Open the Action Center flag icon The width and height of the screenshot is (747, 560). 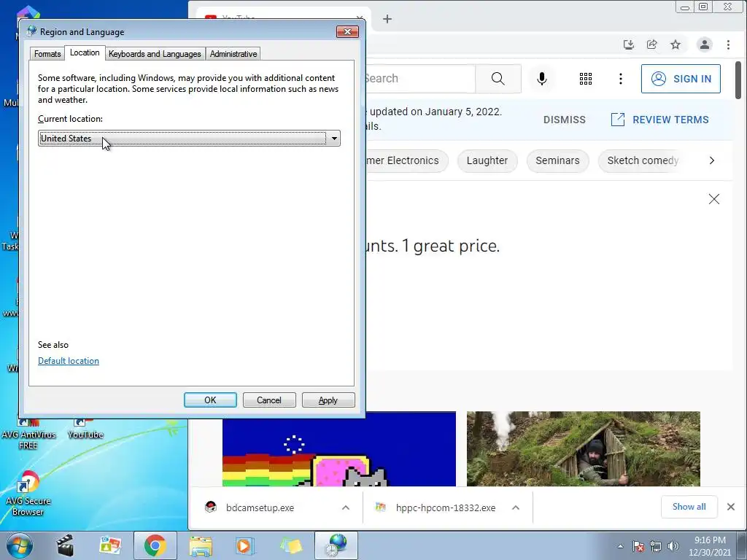click(638, 546)
